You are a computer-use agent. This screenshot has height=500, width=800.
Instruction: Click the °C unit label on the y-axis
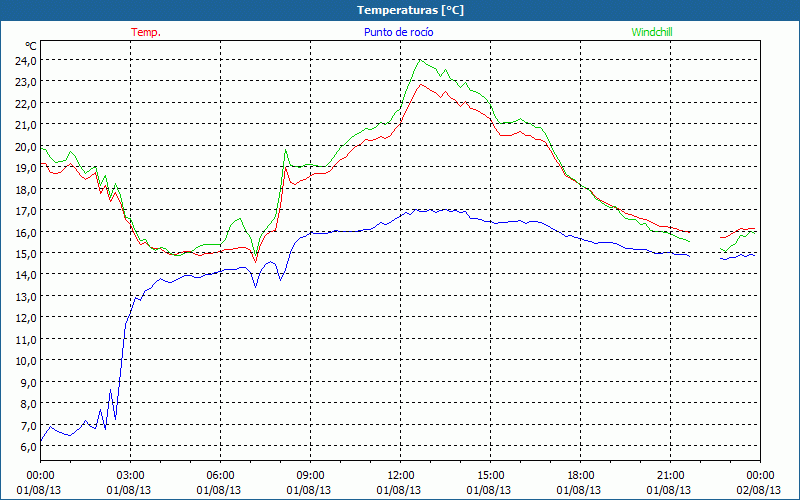31,46
